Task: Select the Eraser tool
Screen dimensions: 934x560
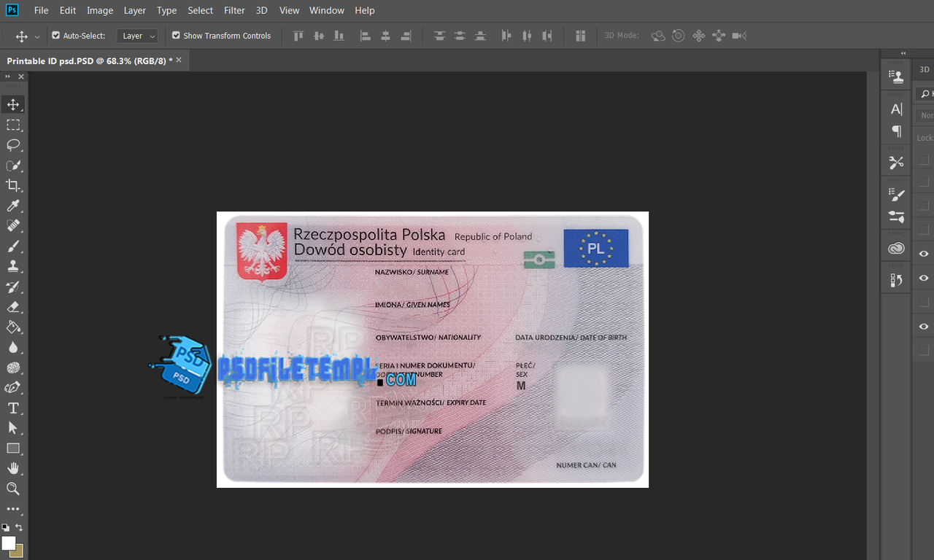Action: click(x=13, y=307)
